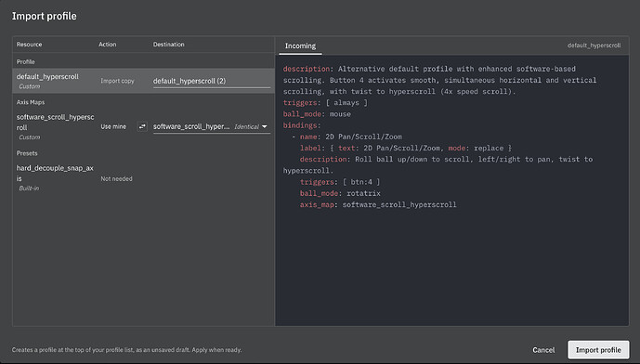Click the Import profile dialog title
This screenshot has height=364, width=640.
click(x=44, y=16)
